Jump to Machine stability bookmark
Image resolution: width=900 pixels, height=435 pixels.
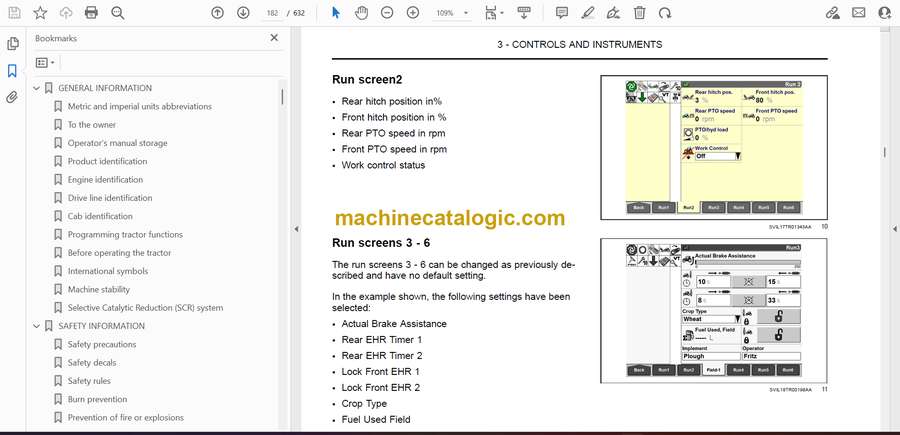98,290
